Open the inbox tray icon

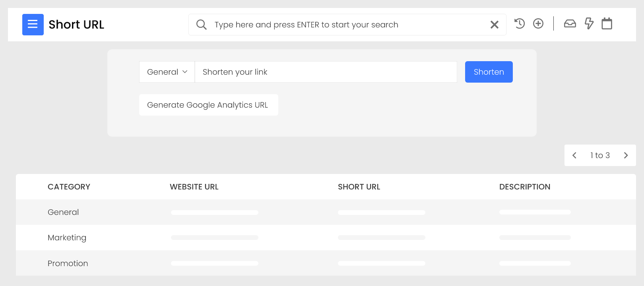570,24
